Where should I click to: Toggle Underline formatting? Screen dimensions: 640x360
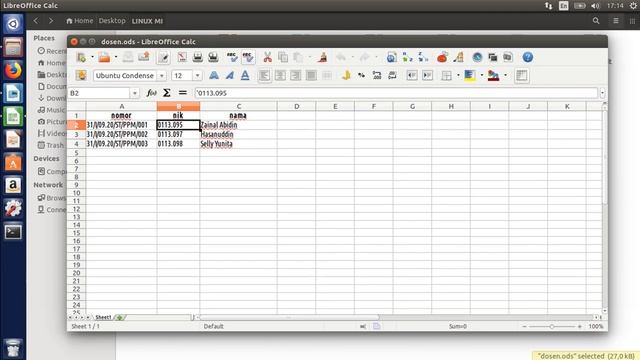pyautogui.click(x=245, y=76)
